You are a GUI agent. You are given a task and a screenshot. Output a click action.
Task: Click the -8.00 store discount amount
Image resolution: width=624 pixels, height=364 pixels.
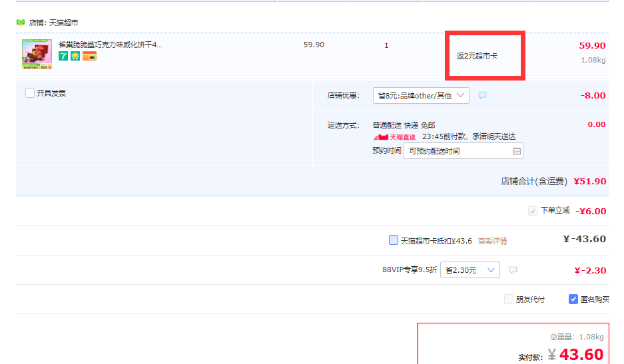point(593,95)
